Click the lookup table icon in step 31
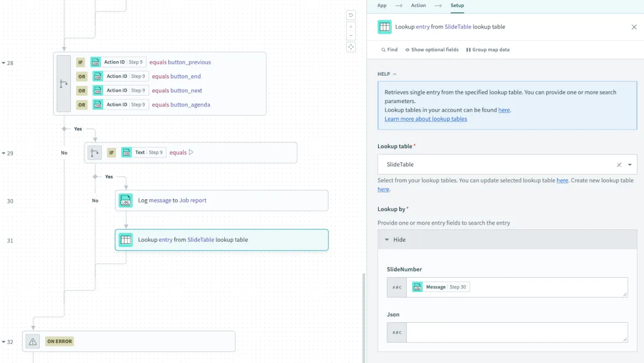 point(126,240)
